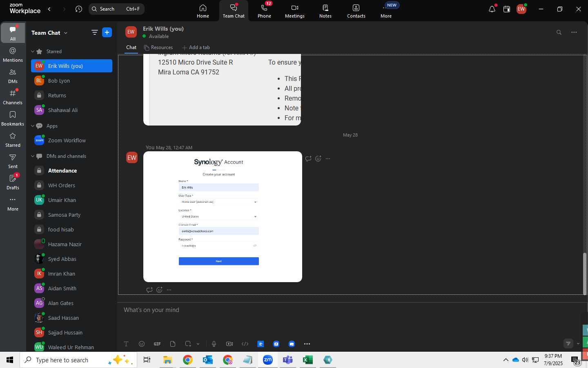Open the Bookmarks sidebar view
Image resolution: width=588 pixels, height=368 pixels.
(x=13, y=119)
